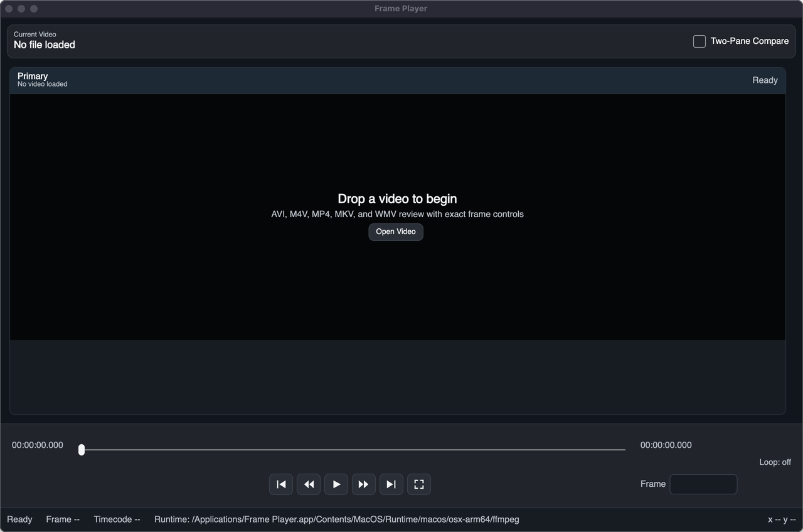Image resolution: width=803 pixels, height=532 pixels.
Task: Click the 'Two-Pane Compare' label text
Action: (750, 41)
